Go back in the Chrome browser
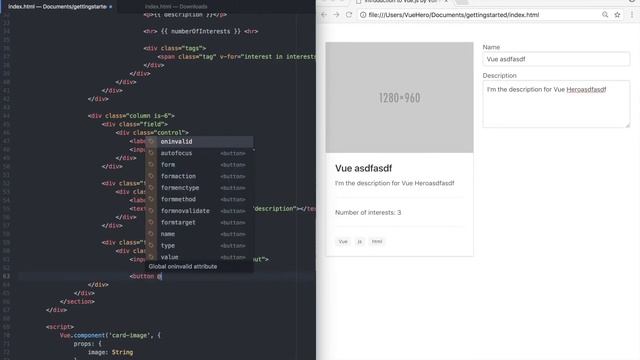The height and width of the screenshot is (360, 640). [324, 15]
